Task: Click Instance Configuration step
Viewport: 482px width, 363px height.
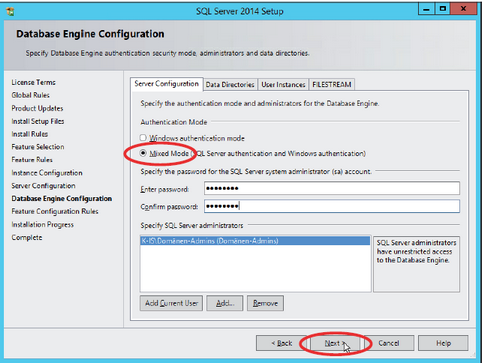Action: tap(47, 173)
